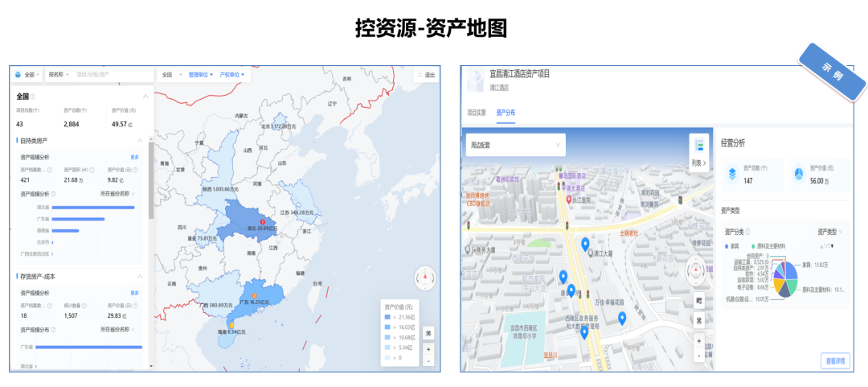Open the 周边配套 dropdown
This screenshot has width=868, height=387.
click(x=514, y=145)
